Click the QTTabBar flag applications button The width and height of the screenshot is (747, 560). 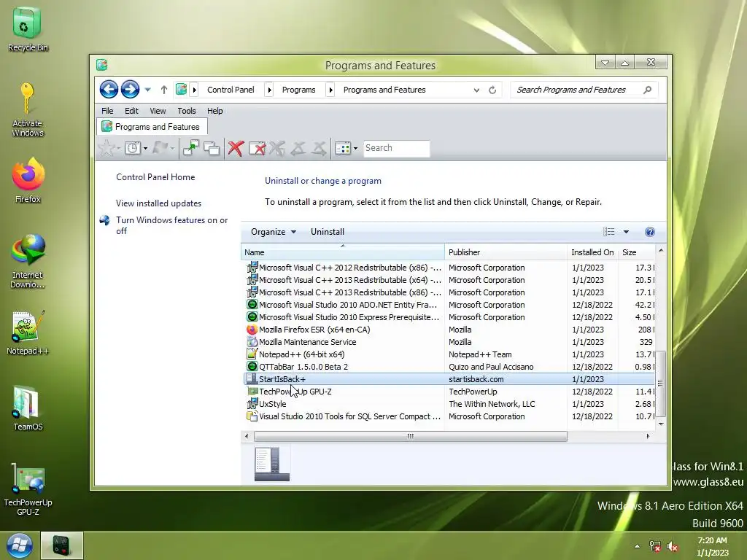pos(160,147)
